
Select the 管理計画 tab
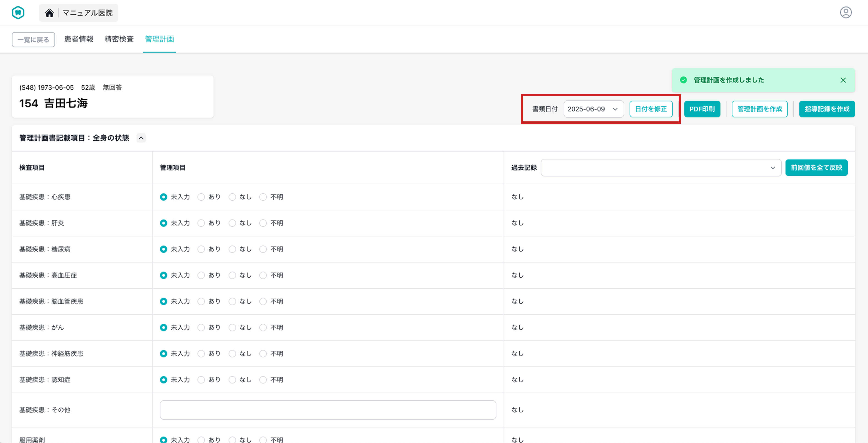[x=159, y=39]
